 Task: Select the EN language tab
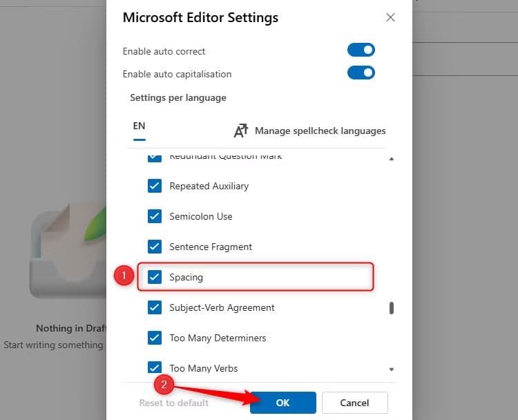coord(139,126)
